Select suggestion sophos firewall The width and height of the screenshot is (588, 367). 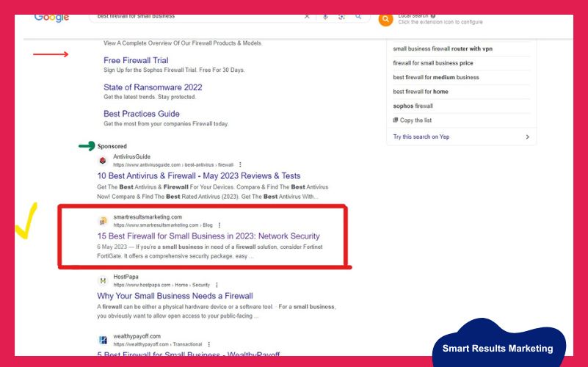pyautogui.click(x=413, y=106)
